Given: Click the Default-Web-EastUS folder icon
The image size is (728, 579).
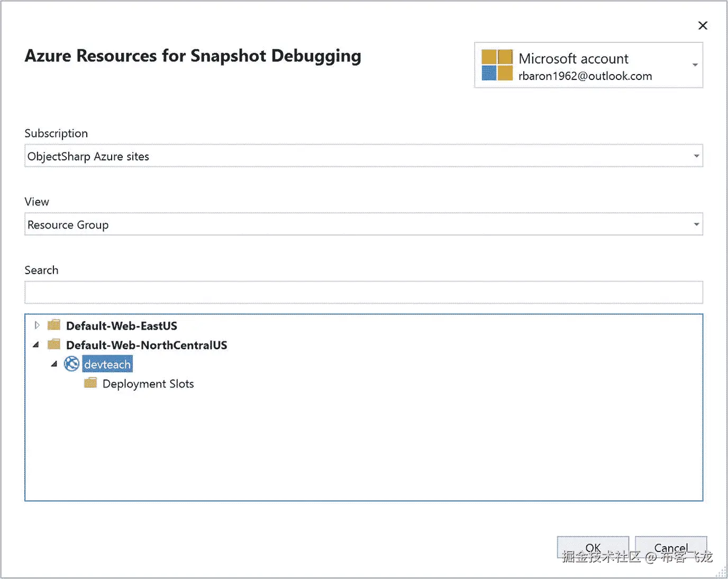Looking at the screenshot, I should coord(54,325).
